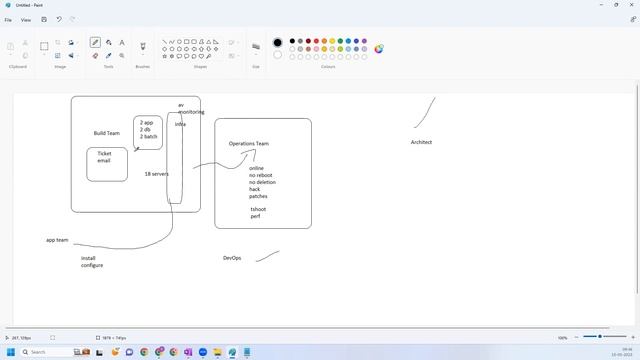The width and height of the screenshot is (640, 360).
Task: Open the Size line thickness dropdown
Action: (x=256, y=48)
